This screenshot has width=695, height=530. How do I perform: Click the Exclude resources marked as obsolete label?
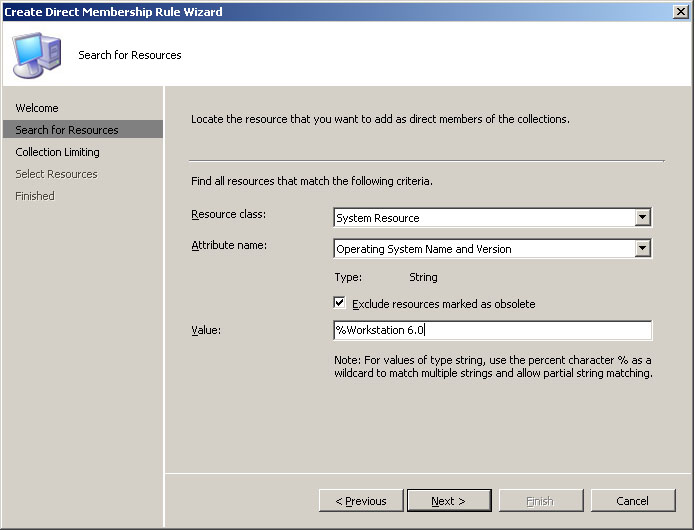444,304
